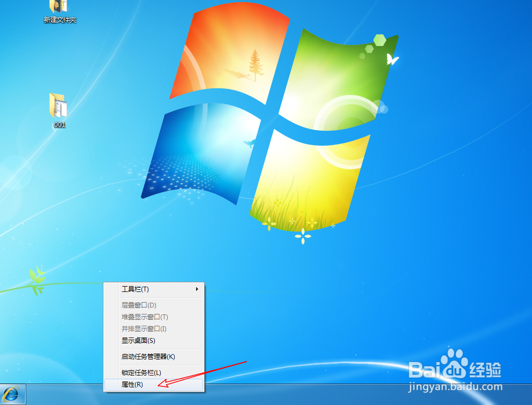Select the 001 folder icon on desktop
Screen dimensions: 532x405
point(58,105)
